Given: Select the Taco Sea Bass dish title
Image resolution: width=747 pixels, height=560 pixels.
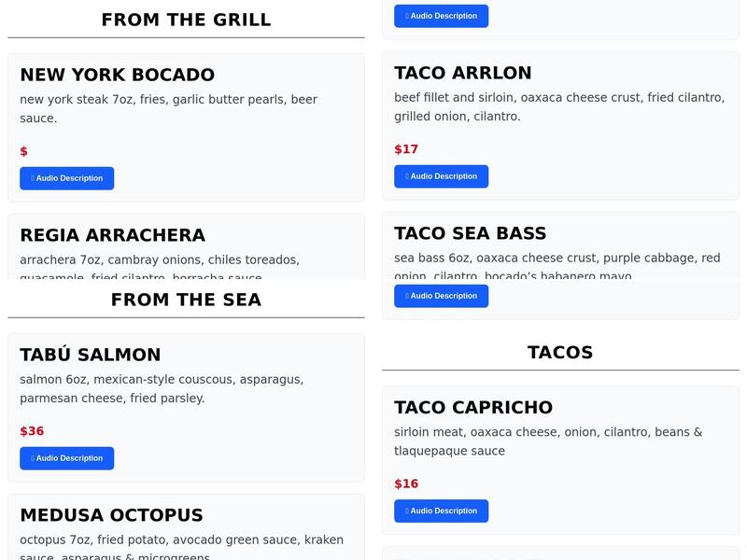Looking at the screenshot, I should click(470, 233).
